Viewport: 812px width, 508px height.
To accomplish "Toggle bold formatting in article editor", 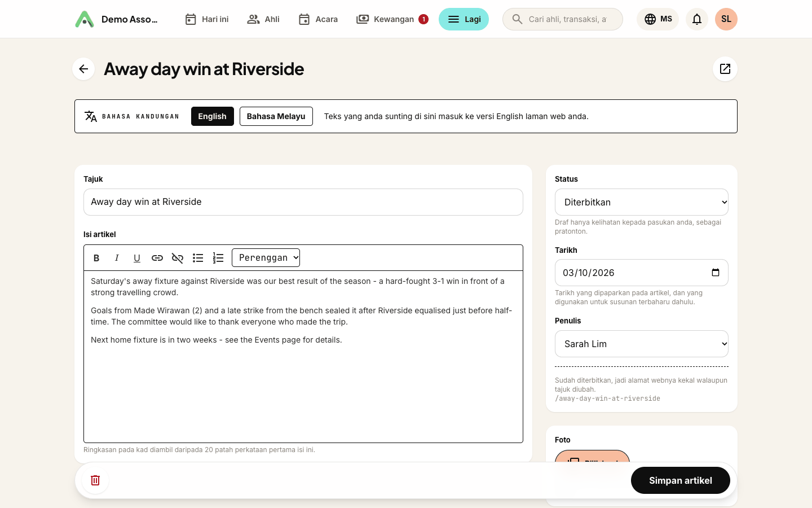I will (x=96, y=258).
